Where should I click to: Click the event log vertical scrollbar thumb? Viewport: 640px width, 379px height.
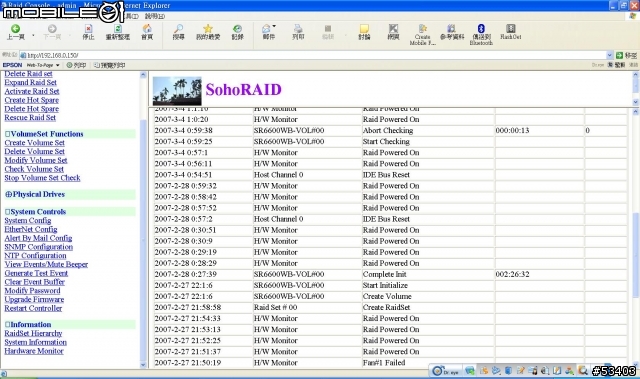[x=636, y=256]
